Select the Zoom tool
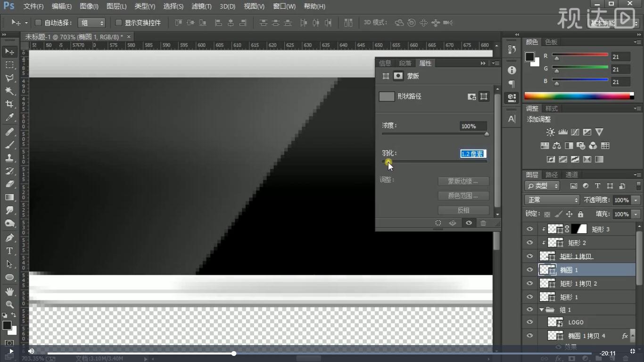The height and width of the screenshot is (362, 644). point(9,304)
